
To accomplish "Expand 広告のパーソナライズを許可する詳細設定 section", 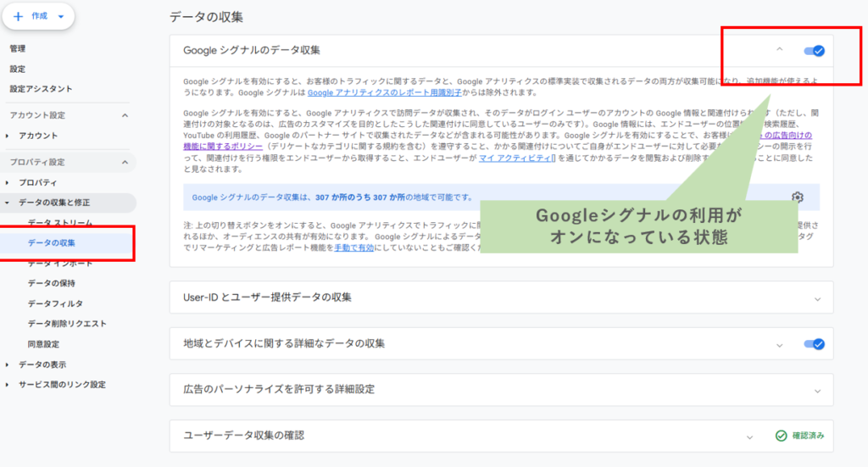I will point(817,390).
